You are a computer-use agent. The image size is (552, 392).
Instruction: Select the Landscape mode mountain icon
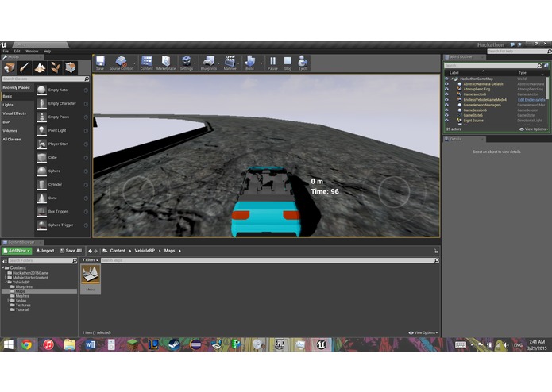click(40, 67)
